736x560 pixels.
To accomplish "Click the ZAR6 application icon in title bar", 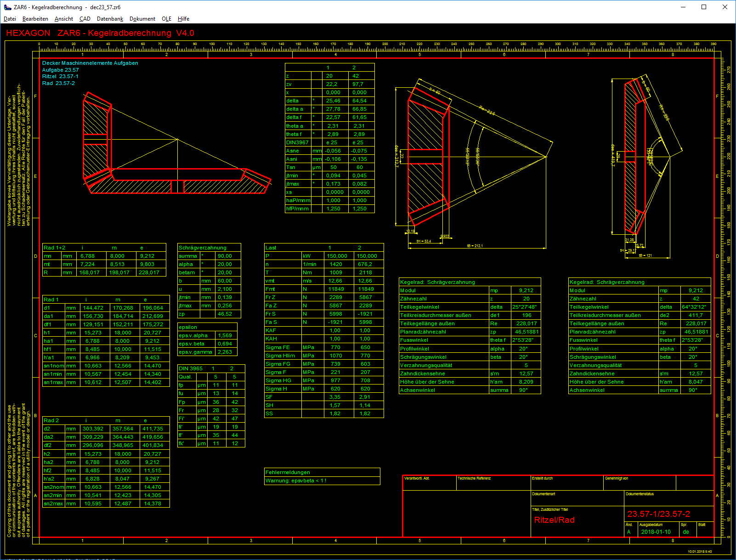I will pyautogui.click(x=7, y=7).
